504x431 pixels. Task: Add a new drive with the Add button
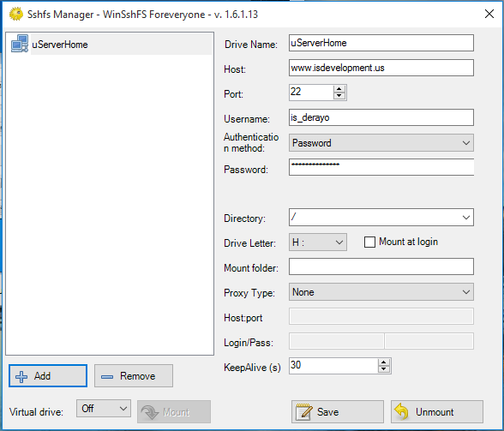coord(48,375)
